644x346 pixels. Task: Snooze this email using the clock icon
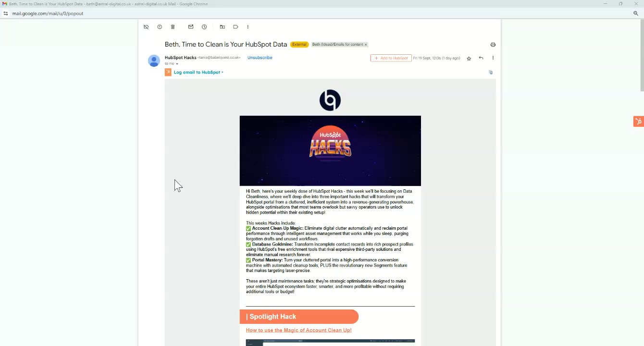click(204, 27)
